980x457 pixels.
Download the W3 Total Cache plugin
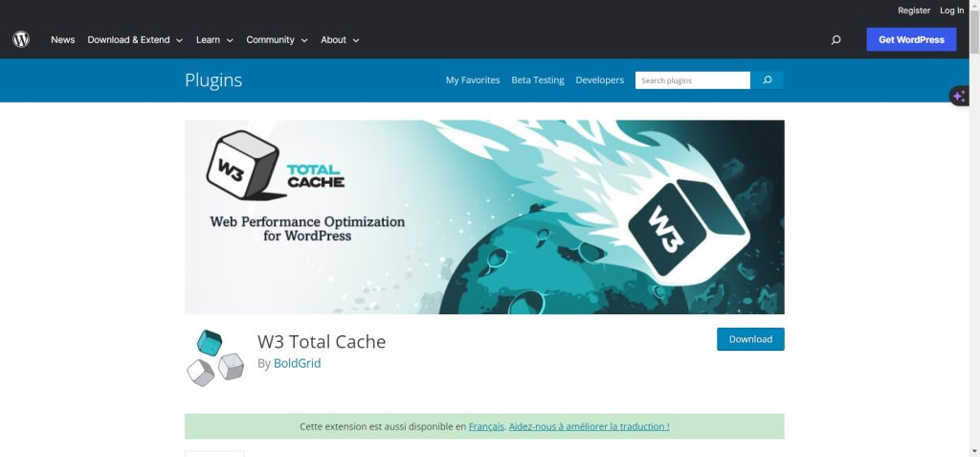750,339
